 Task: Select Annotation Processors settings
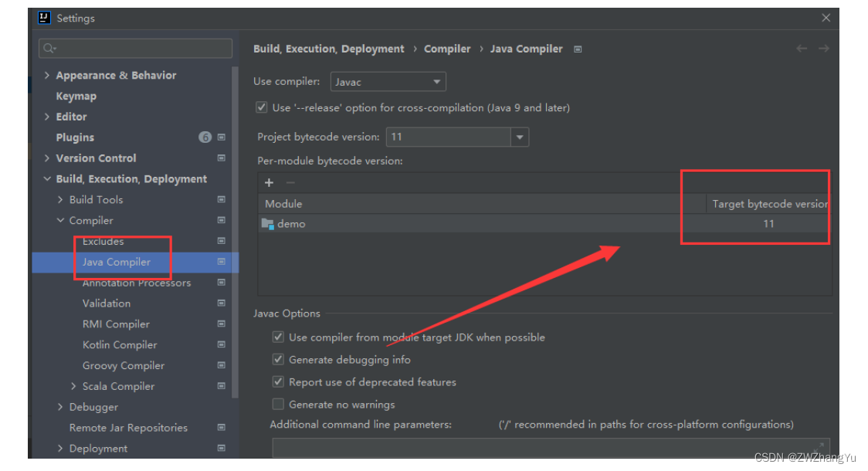point(137,283)
